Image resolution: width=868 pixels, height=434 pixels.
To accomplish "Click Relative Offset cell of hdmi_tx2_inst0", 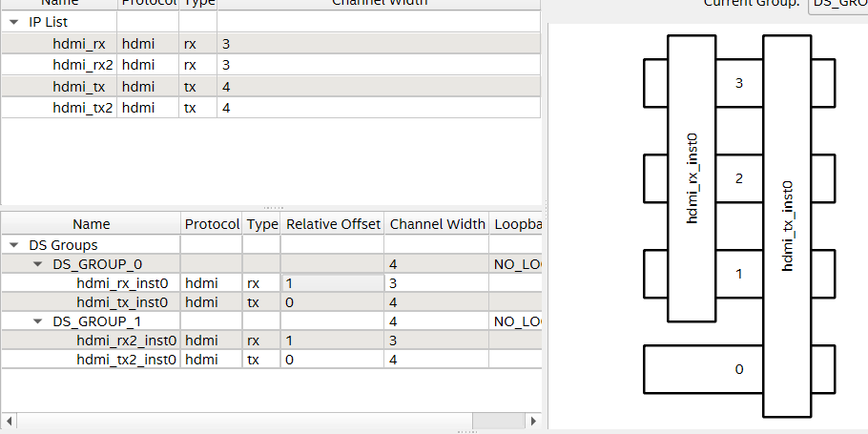I will (332, 360).
